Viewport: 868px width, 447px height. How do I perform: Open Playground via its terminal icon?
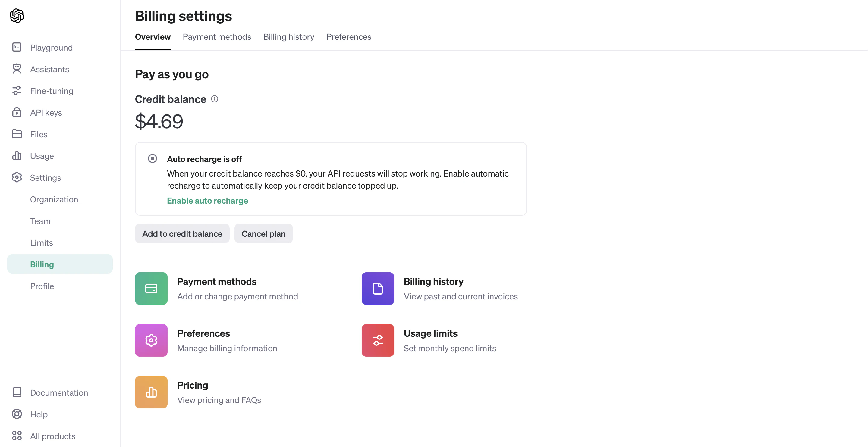(17, 47)
